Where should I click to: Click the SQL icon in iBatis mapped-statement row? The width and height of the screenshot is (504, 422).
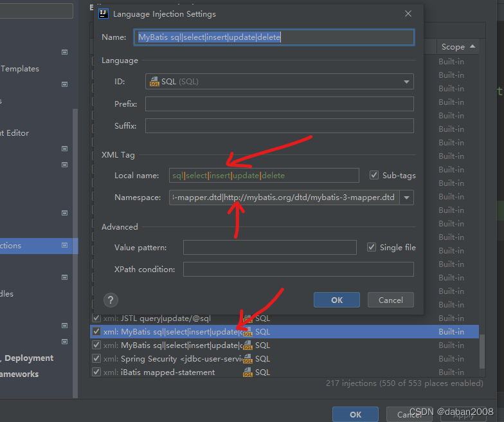click(248, 372)
